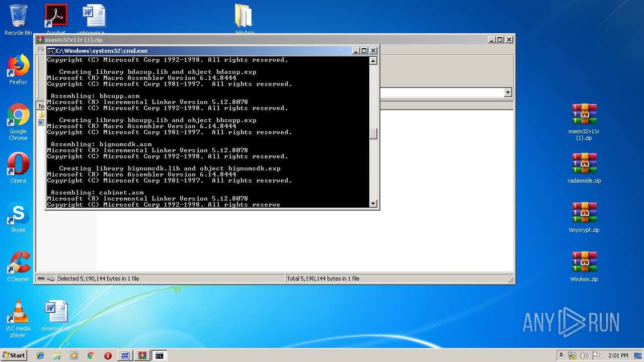Switch to WinRAR taskbar button

[142, 355]
